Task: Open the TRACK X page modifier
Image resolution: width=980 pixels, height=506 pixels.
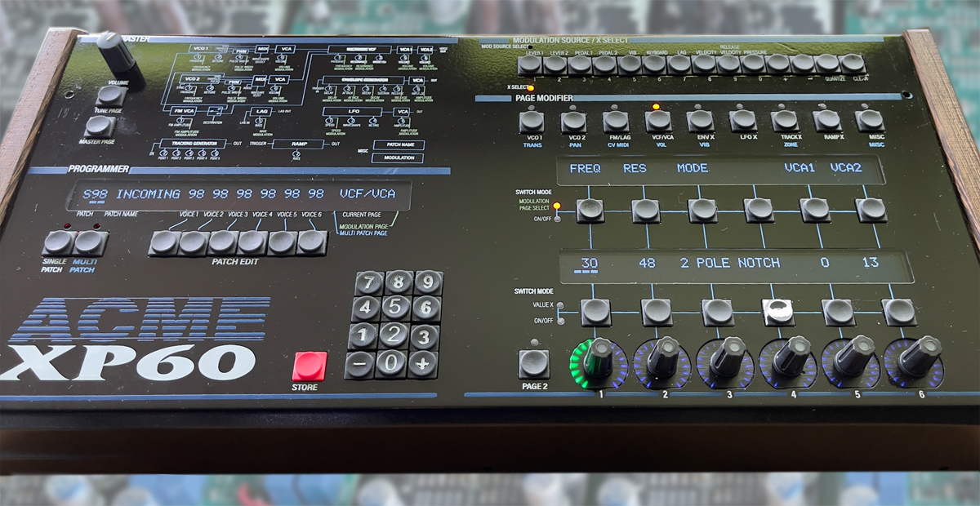Action: coord(786,122)
